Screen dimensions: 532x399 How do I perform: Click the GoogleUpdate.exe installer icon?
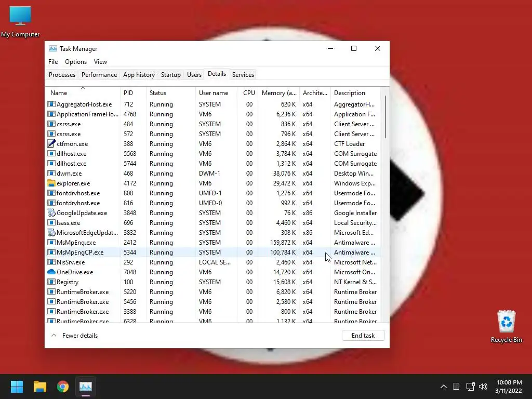tap(51, 212)
